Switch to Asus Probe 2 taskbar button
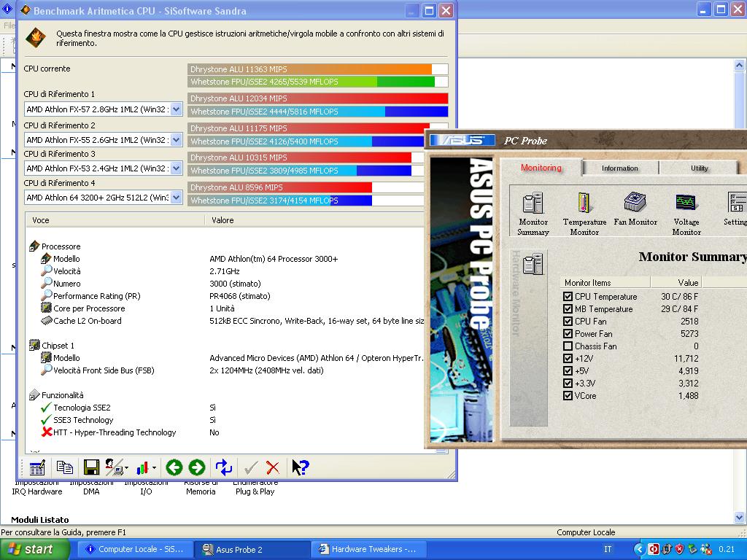The image size is (747, 560). (x=252, y=549)
